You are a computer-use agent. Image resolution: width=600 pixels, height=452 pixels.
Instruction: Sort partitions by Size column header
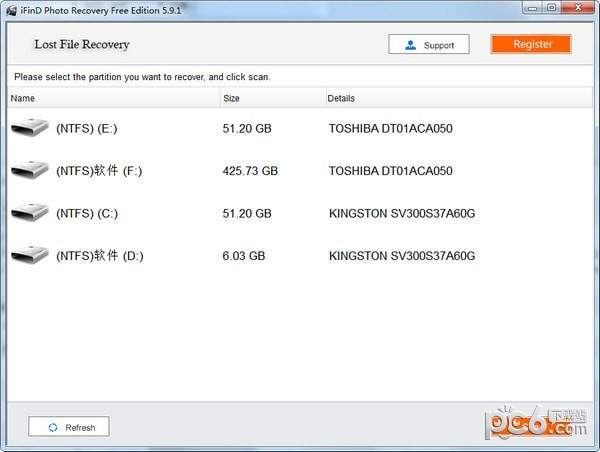pyautogui.click(x=231, y=98)
